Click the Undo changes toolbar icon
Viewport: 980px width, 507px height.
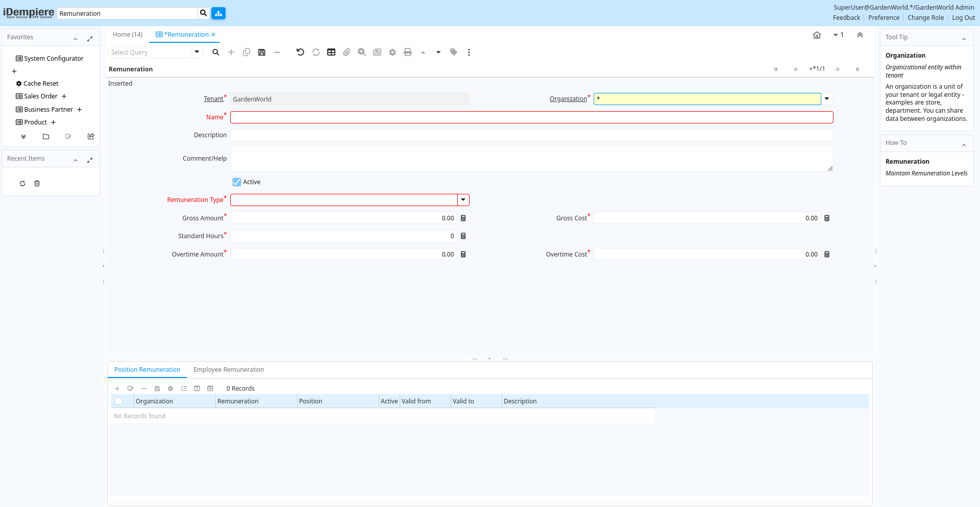[x=300, y=52]
